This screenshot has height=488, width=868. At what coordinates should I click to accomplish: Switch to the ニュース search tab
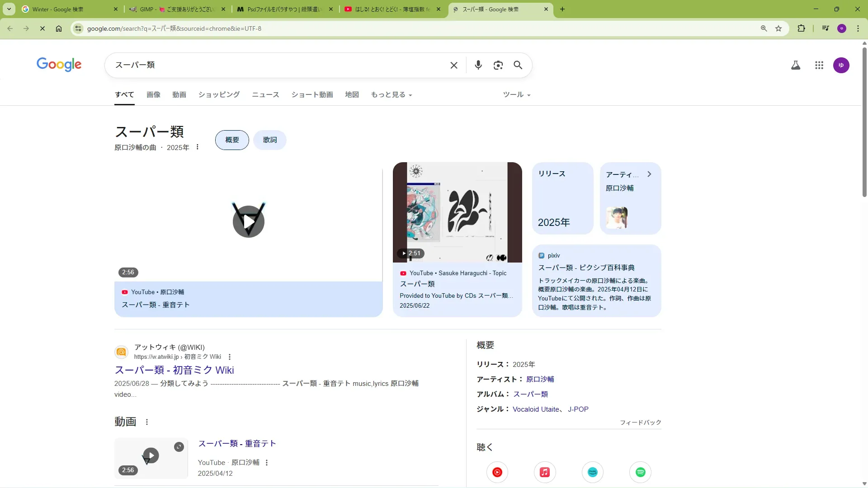(265, 94)
